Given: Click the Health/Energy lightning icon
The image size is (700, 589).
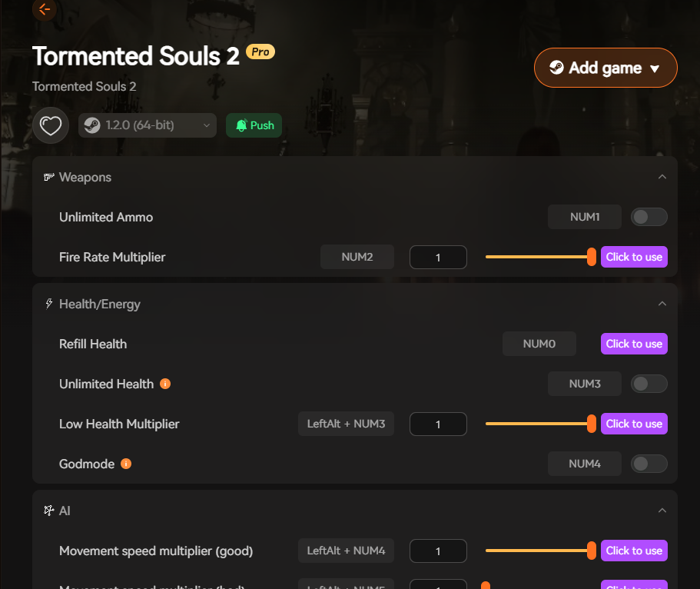Looking at the screenshot, I should 49,304.
